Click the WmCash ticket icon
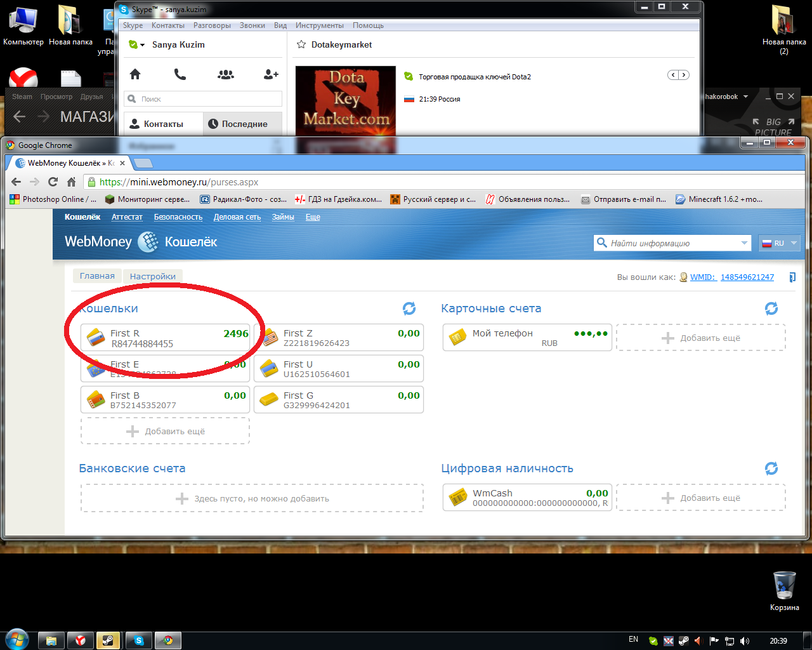This screenshot has height=650, width=812. point(458,498)
